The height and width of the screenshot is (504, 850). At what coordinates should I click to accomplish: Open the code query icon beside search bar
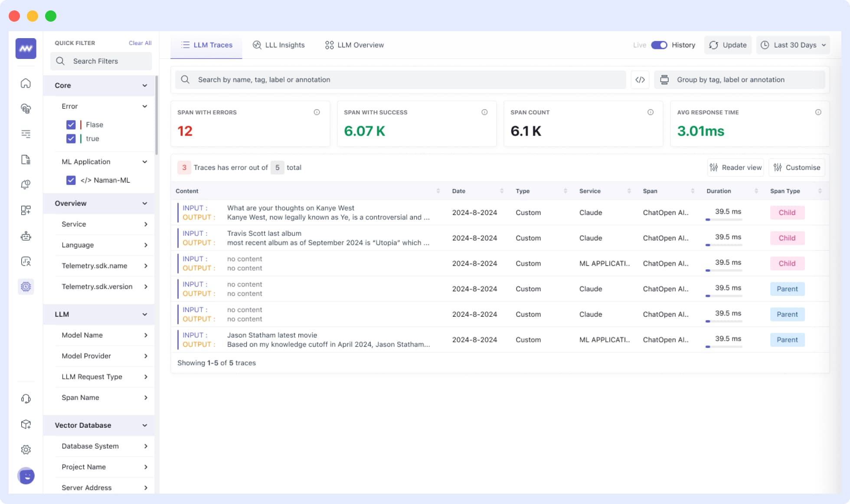(x=640, y=79)
